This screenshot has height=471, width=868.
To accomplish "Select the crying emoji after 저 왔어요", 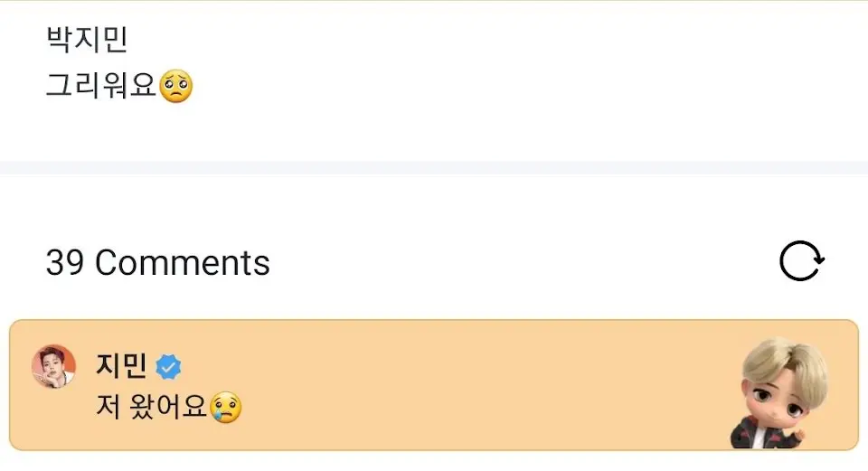I will (226, 408).
